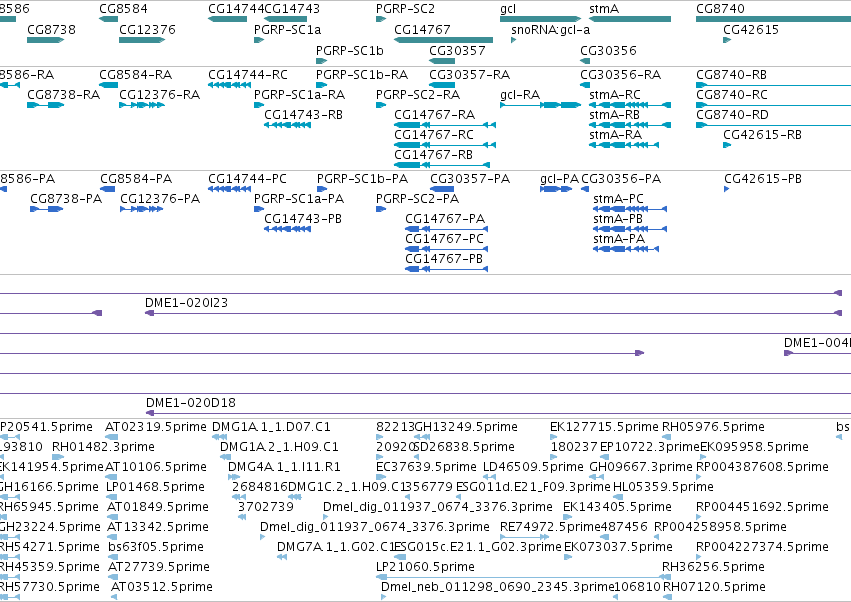Select the CG12376-RA transcript glyph
851x602 pixels.
click(142, 105)
